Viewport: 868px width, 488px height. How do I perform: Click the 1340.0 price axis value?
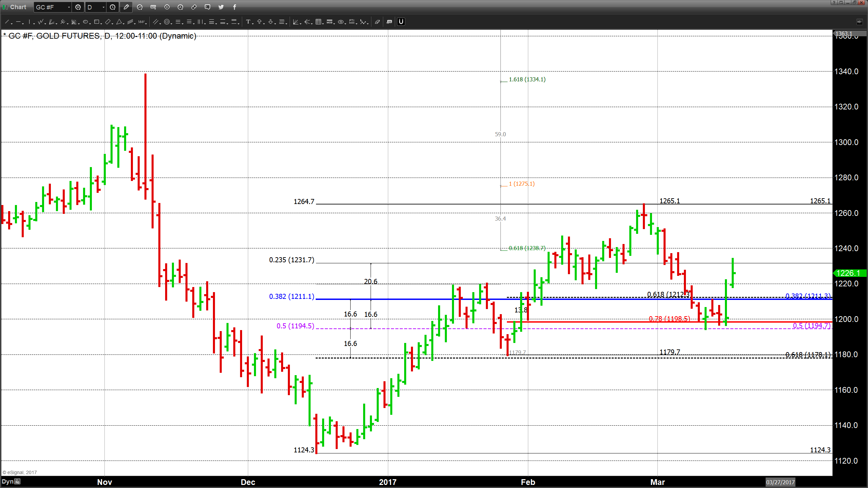click(846, 72)
